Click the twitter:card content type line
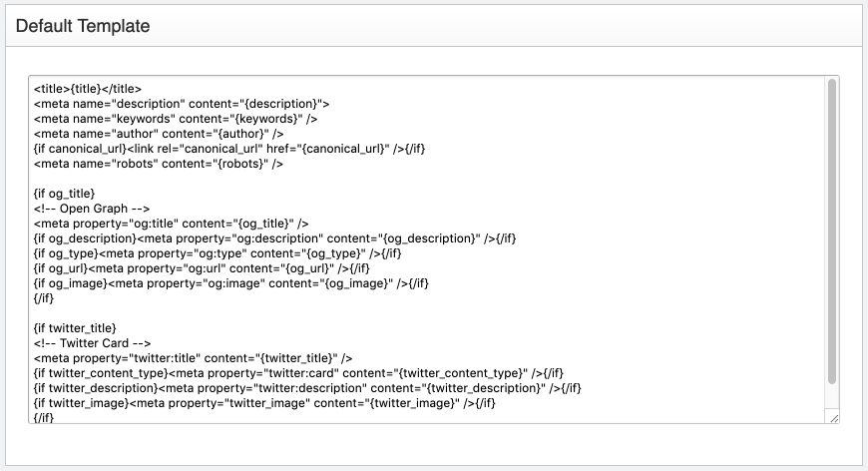 click(298, 372)
